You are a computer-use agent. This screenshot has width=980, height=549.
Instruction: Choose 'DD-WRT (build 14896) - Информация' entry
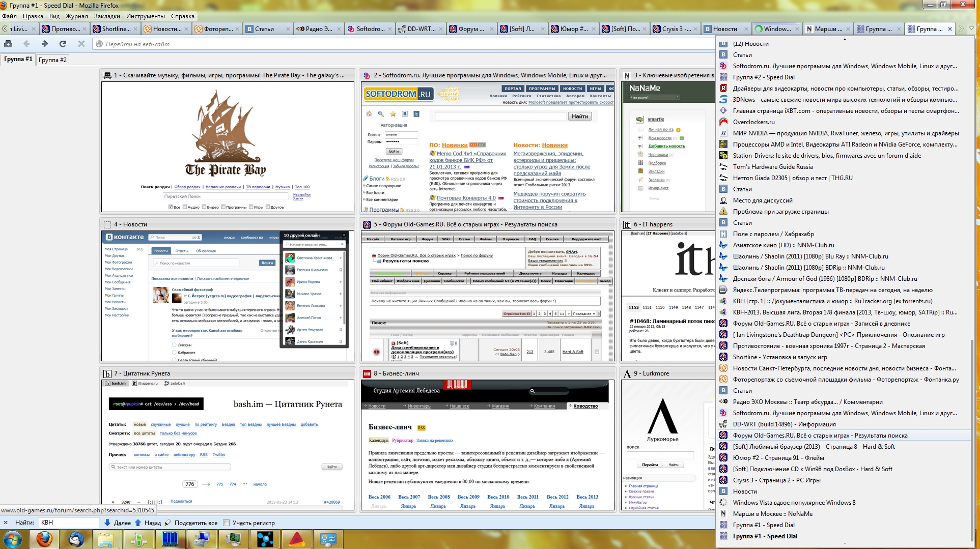844,424
